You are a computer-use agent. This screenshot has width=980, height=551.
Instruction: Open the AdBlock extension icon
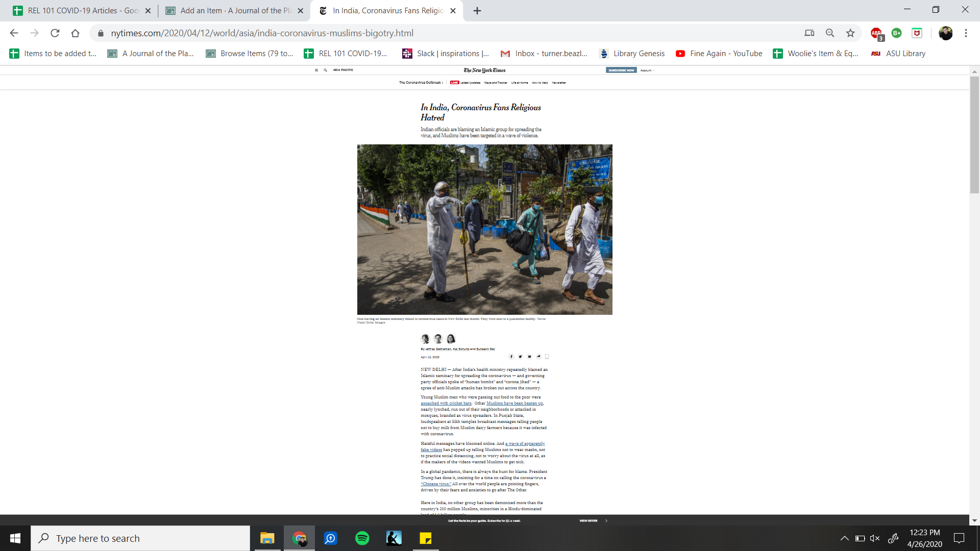[876, 33]
